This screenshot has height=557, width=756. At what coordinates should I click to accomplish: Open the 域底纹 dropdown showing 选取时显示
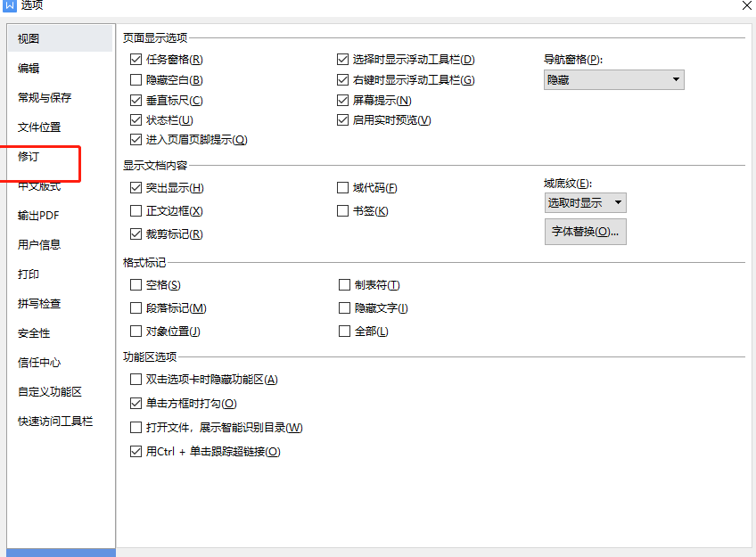pos(585,202)
